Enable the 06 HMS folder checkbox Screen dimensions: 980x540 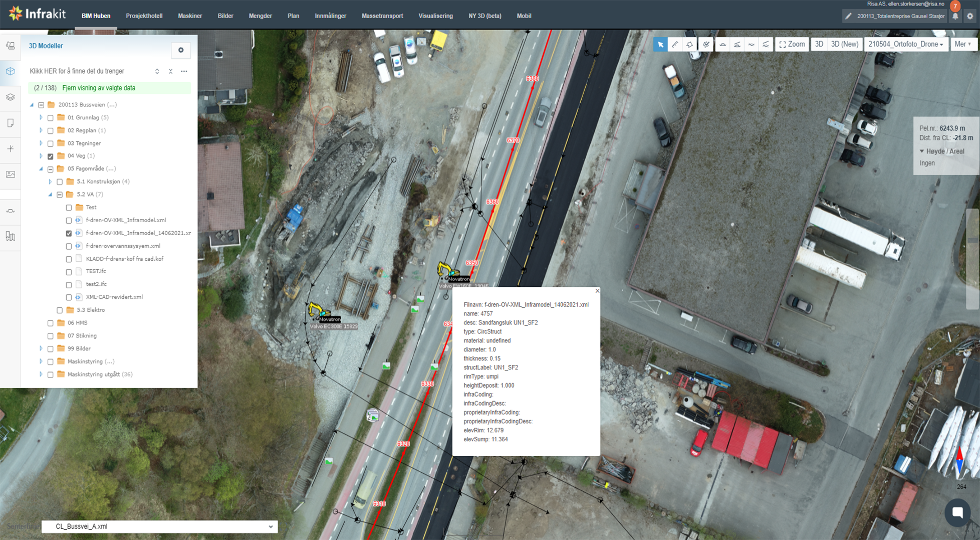(x=51, y=323)
